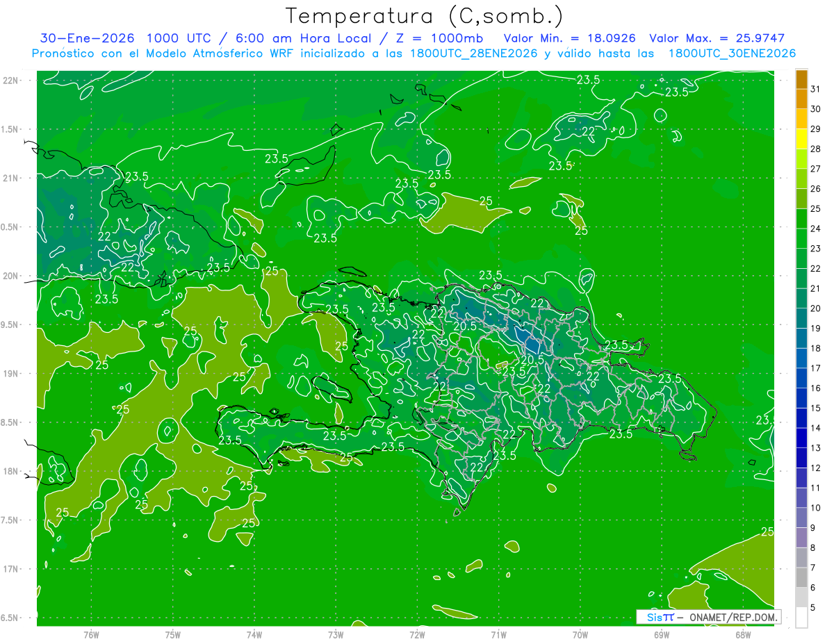Pick the white colorbar segment below 5
The image size is (834, 644).
click(801, 618)
